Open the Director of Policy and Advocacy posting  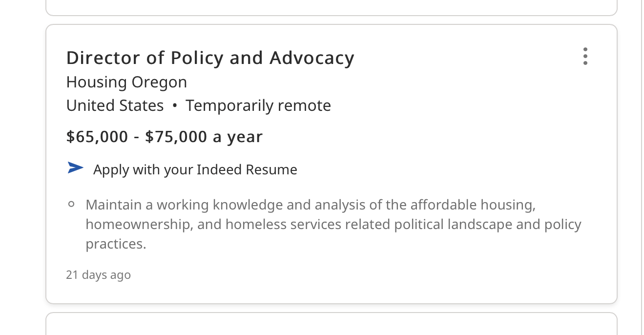point(210,58)
